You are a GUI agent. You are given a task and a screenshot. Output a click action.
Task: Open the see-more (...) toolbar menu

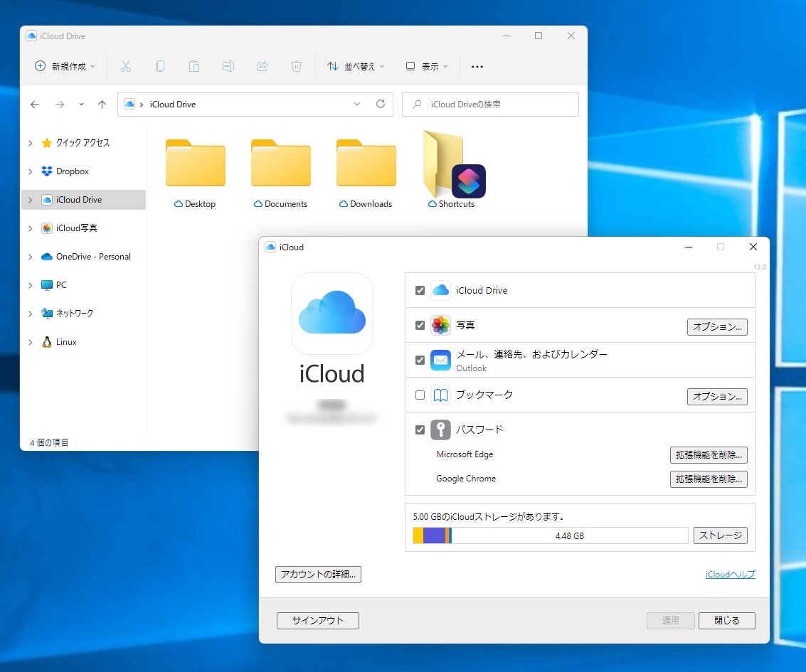(477, 66)
